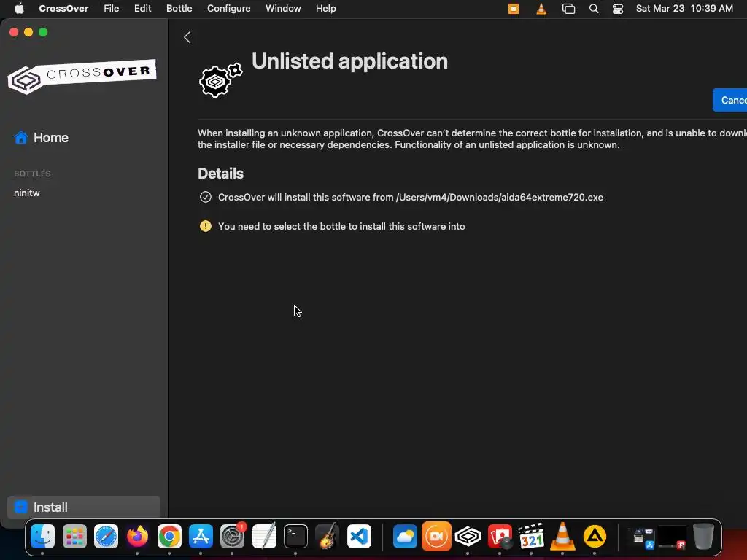Open Launchpad from the Dock
This screenshot has height=560, width=747.
(74, 537)
